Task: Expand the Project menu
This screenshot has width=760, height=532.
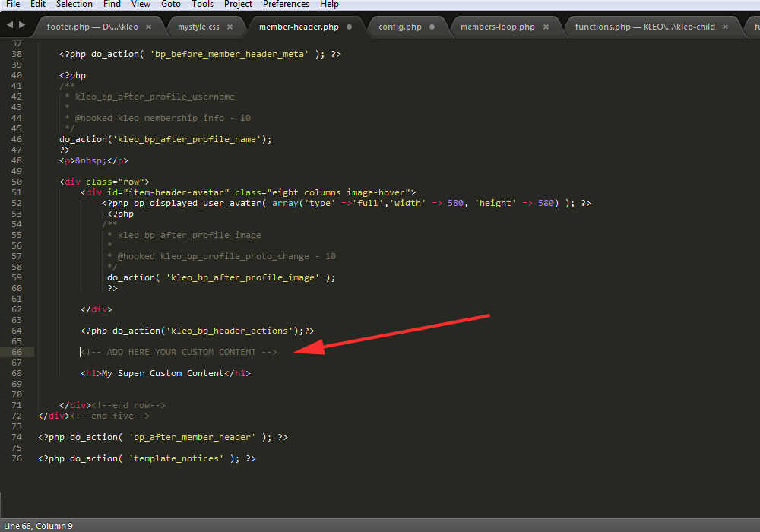Action: pyautogui.click(x=238, y=4)
